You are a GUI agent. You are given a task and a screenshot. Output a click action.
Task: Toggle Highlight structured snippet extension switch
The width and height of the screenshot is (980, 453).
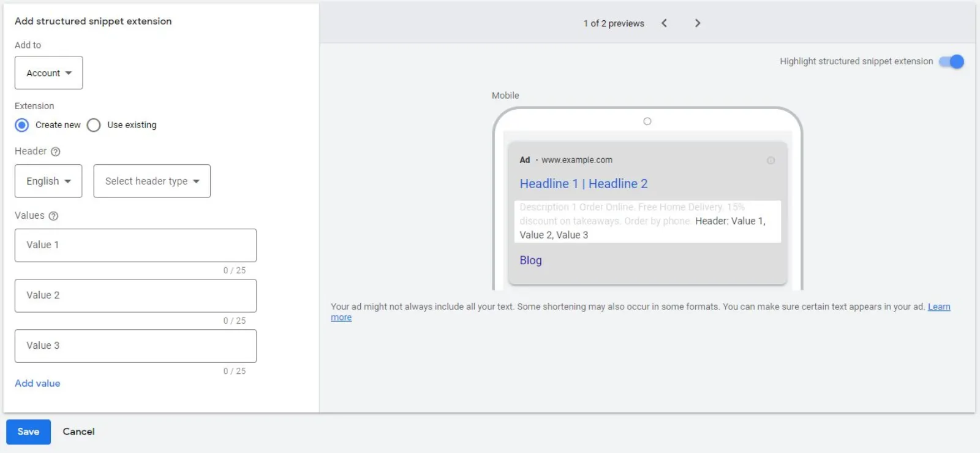(952, 61)
